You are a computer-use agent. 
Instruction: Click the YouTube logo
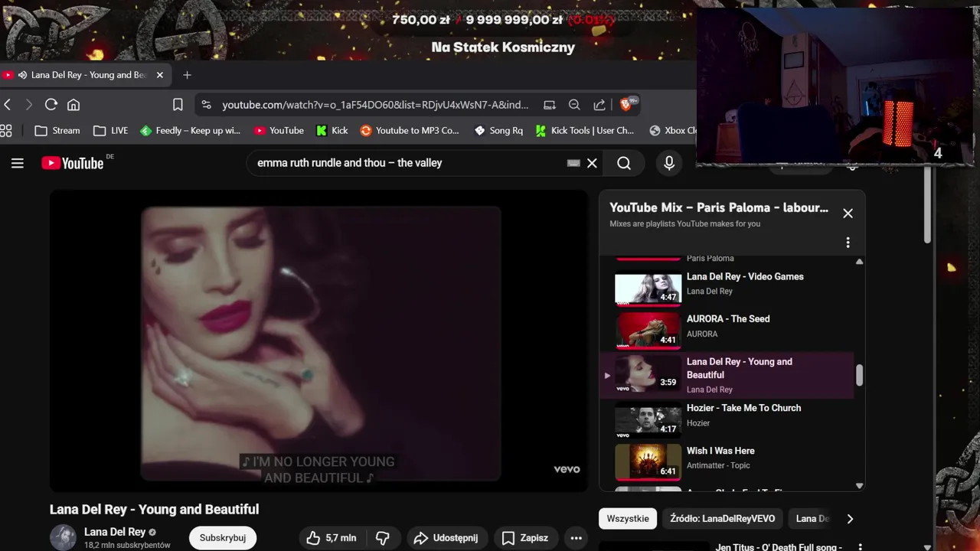(73, 163)
